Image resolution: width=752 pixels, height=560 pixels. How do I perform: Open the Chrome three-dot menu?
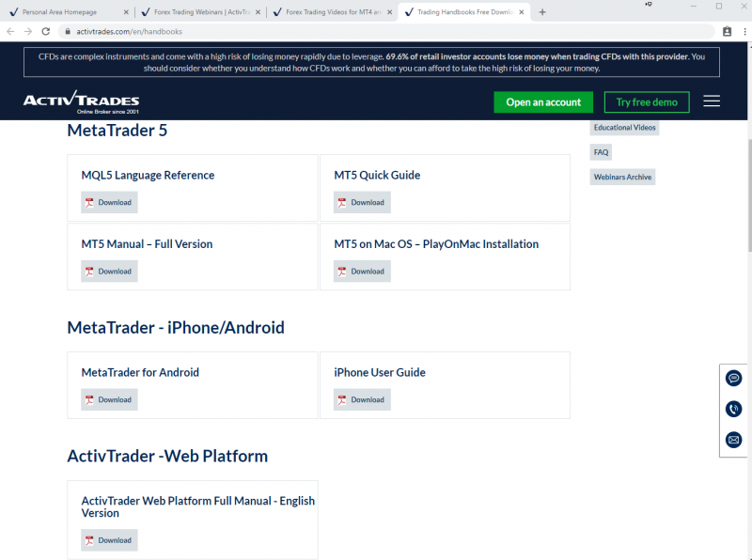[744, 32]
